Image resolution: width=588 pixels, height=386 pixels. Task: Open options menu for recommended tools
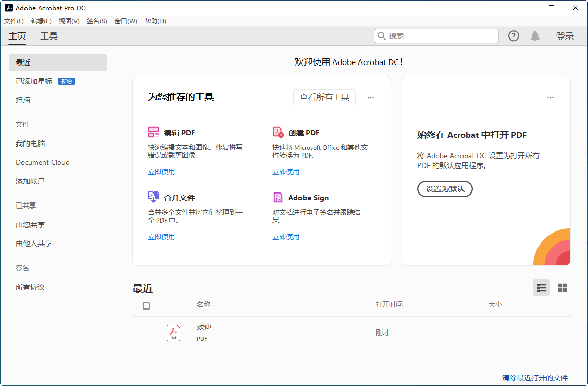point(370,97)
